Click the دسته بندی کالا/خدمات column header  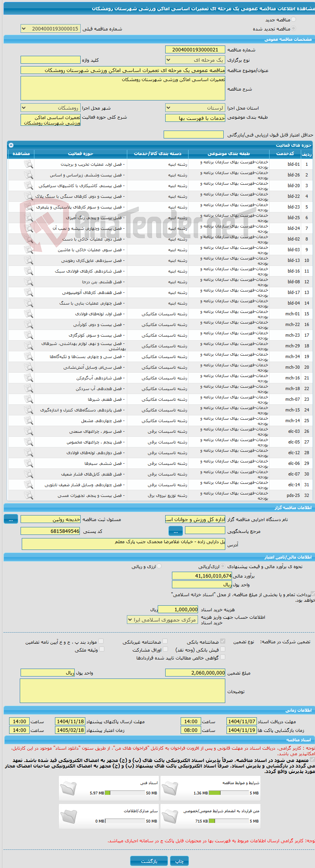point(158,154)
